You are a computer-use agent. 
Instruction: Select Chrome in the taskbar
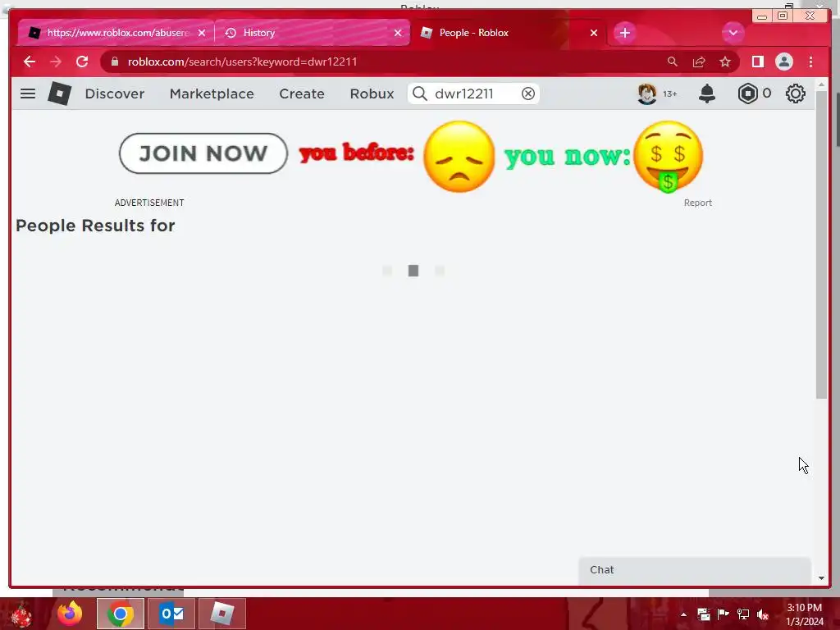[x=121, y=614]
